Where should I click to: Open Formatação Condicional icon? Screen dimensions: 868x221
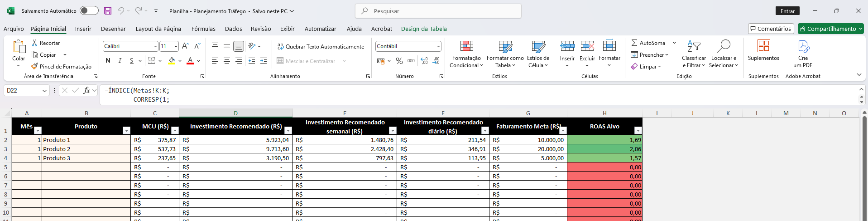click(x=466, y=46)
